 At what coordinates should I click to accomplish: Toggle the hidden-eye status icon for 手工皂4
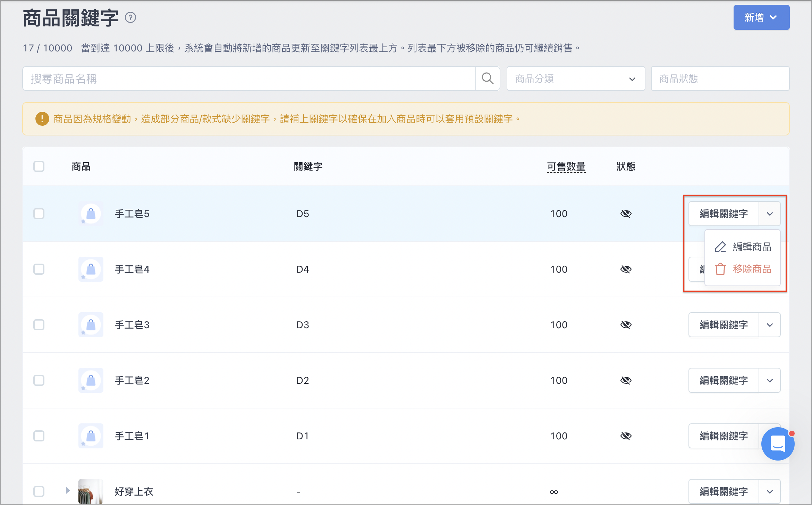pyautogui.click(x=626, y=269)
